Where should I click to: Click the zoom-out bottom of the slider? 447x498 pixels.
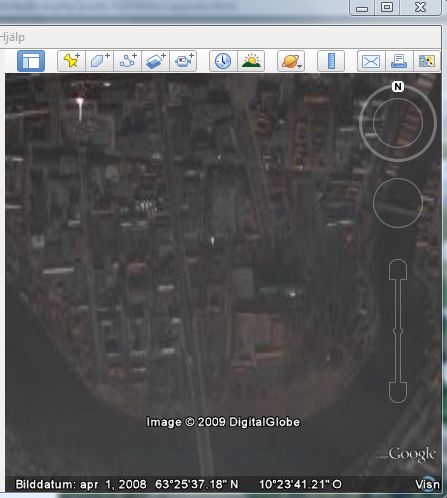point(398,393)
